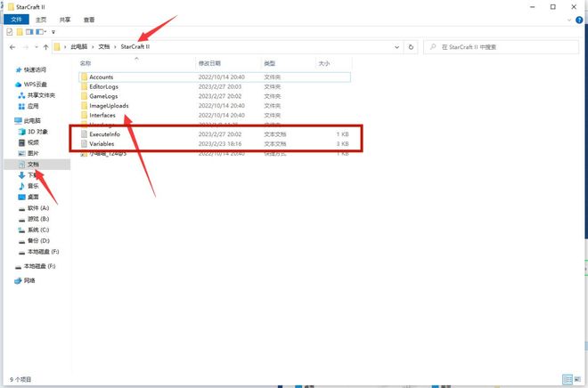Open the 3D 对象 folder in sidebar

point(39,131)
